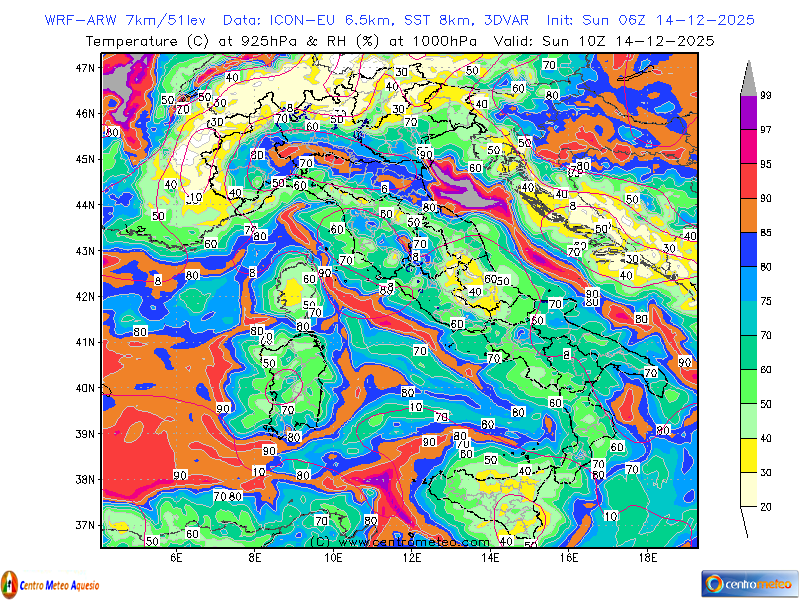
Task: Click the red swatch in the humidity legend
Action: 748,180
